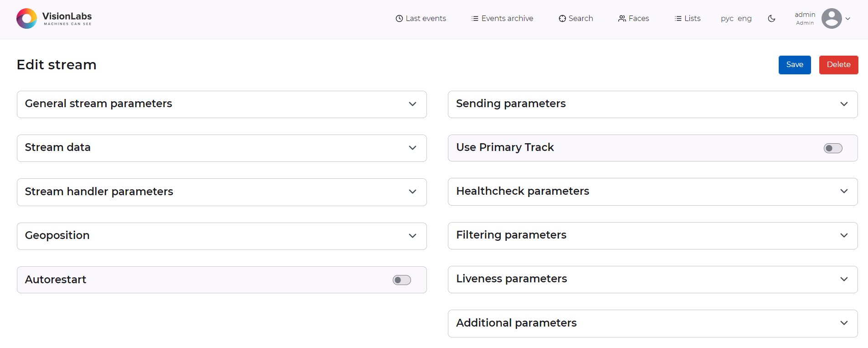Click the admin user avatar icon

(x=831, y=19)
